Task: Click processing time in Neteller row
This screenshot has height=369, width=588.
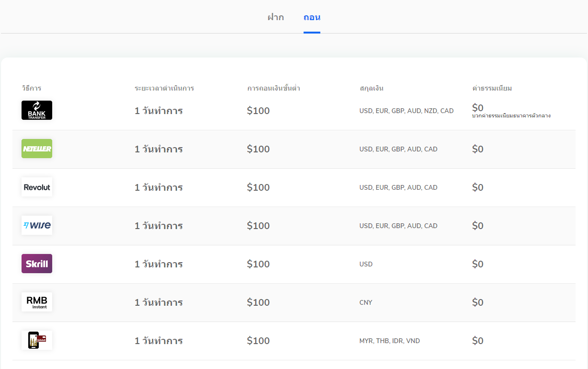Action: [158, 149]
